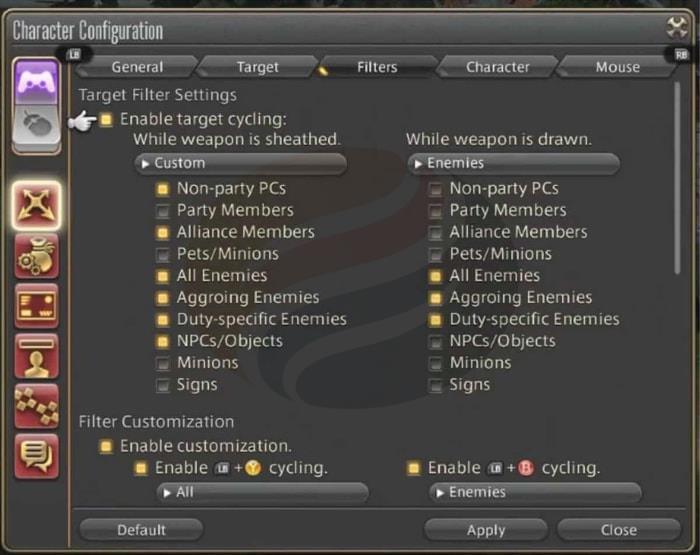This screenshot has height=555, width=700.
Task: Switch to mouse mode icon
Action: [x=37, y=126]
